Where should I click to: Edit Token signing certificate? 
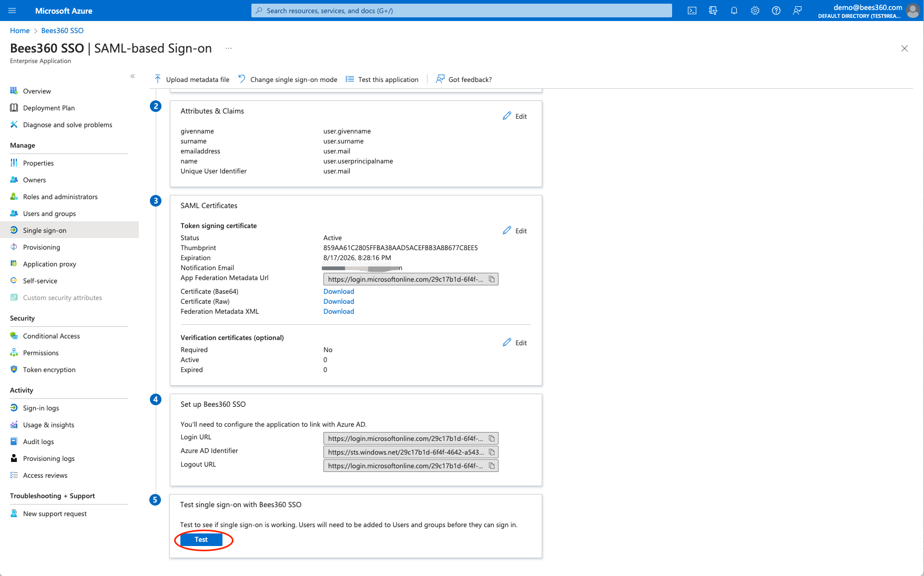515,231
